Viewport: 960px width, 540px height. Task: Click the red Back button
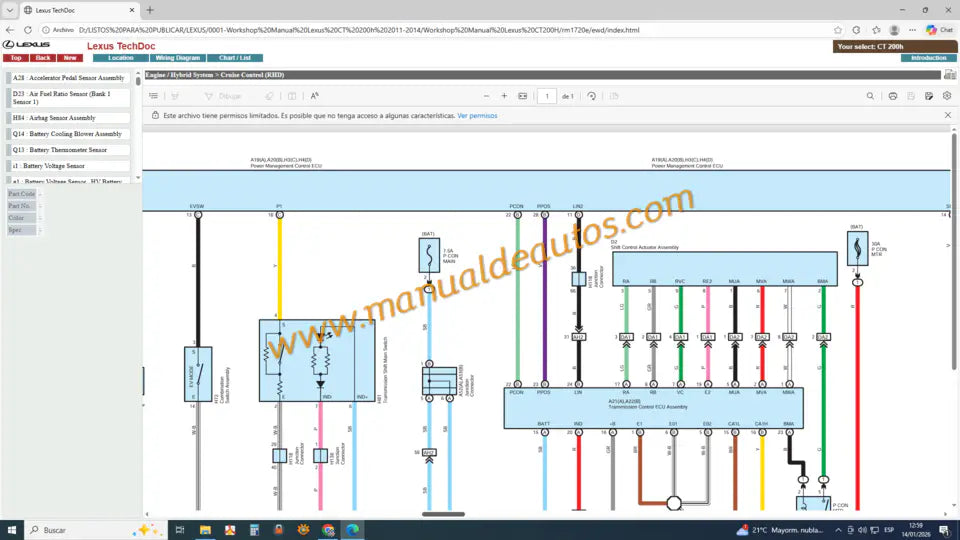(x=43, y=58)
